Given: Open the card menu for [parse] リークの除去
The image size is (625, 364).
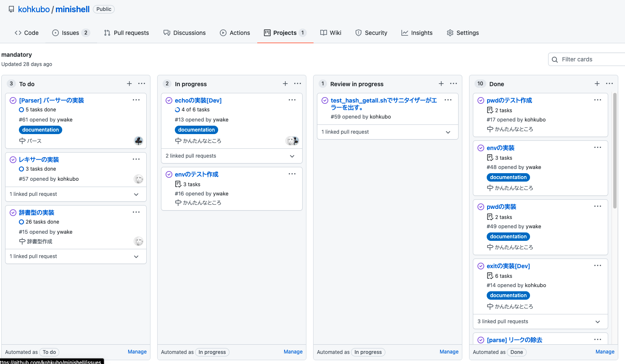Looking at the screenshot, I should coord(598,340).
